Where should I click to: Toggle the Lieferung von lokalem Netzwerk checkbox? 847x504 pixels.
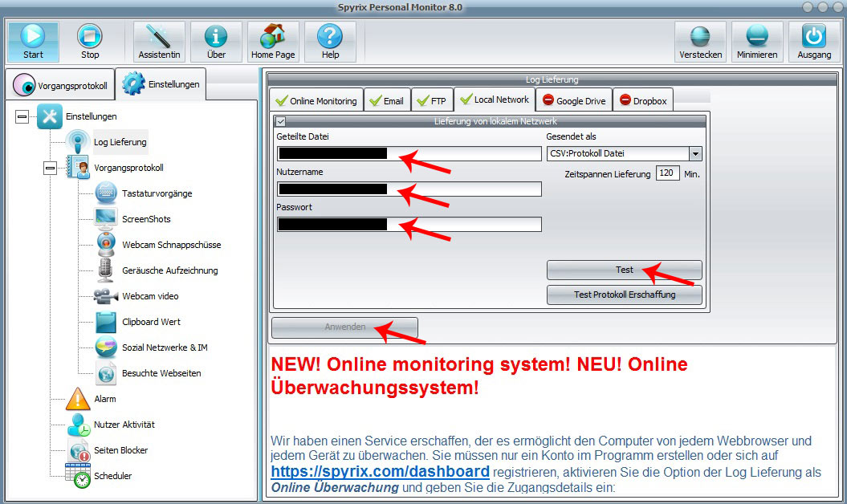tap(280, 121)
